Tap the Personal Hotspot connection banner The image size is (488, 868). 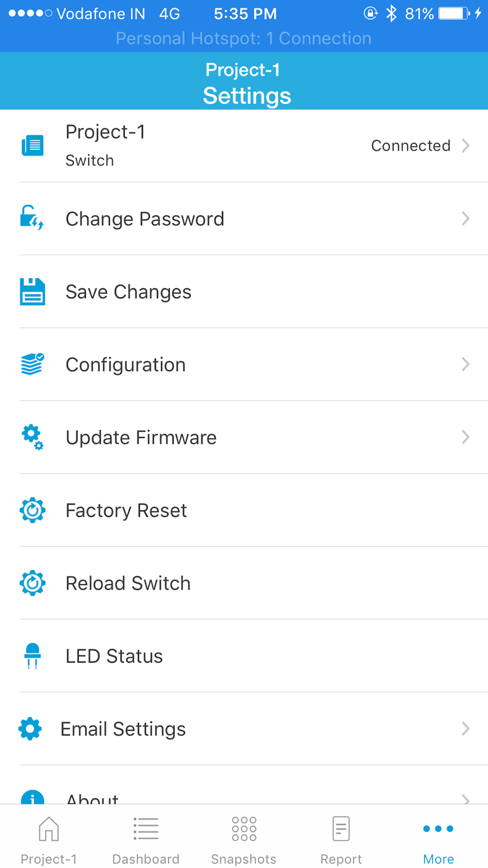click(244, 39)
